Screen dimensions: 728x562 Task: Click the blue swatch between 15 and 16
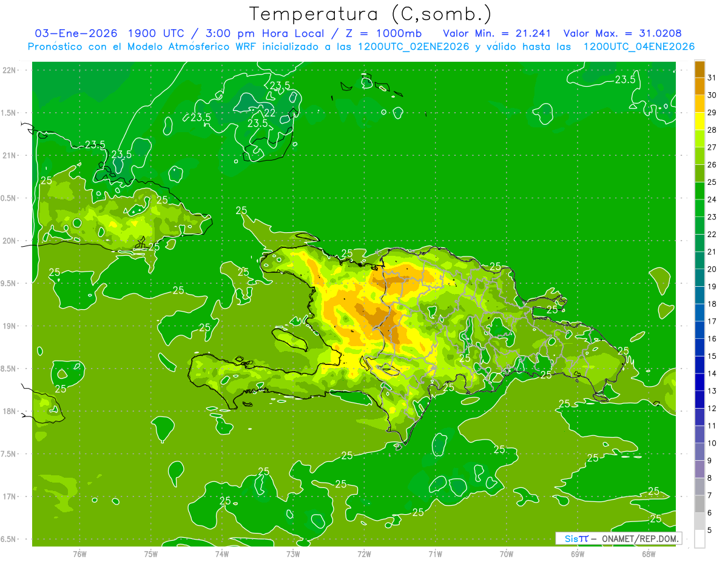[699, 347]
